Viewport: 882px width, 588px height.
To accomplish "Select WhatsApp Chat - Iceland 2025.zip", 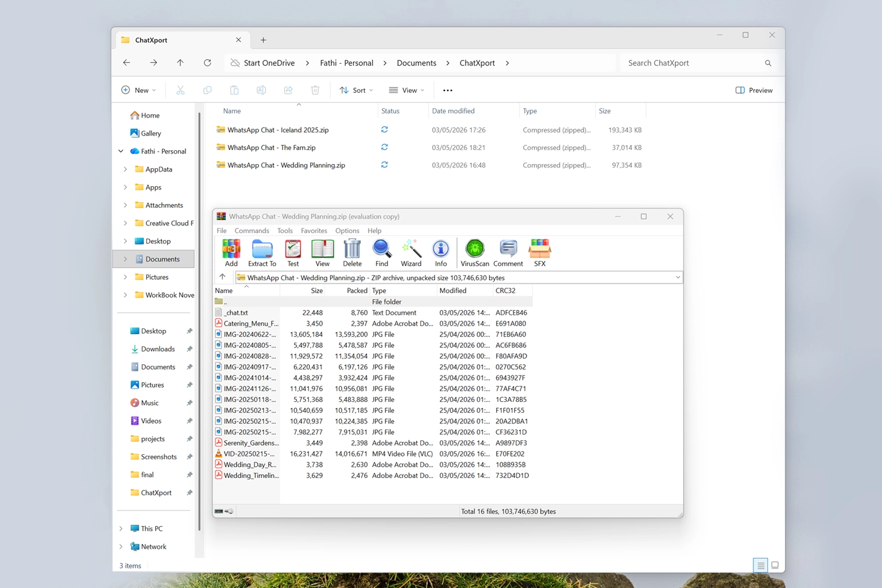I will point(278,130).
